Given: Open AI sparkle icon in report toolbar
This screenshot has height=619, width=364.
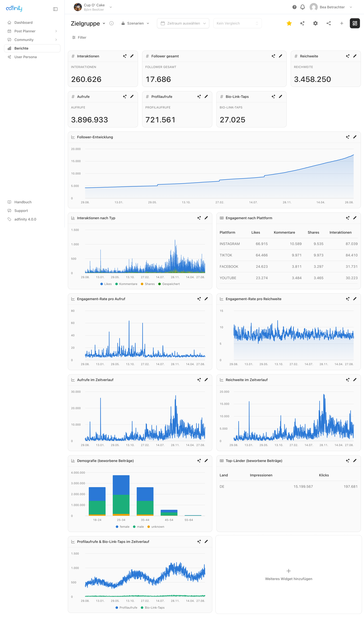Looking at the screenshot, I should point(302,23).
